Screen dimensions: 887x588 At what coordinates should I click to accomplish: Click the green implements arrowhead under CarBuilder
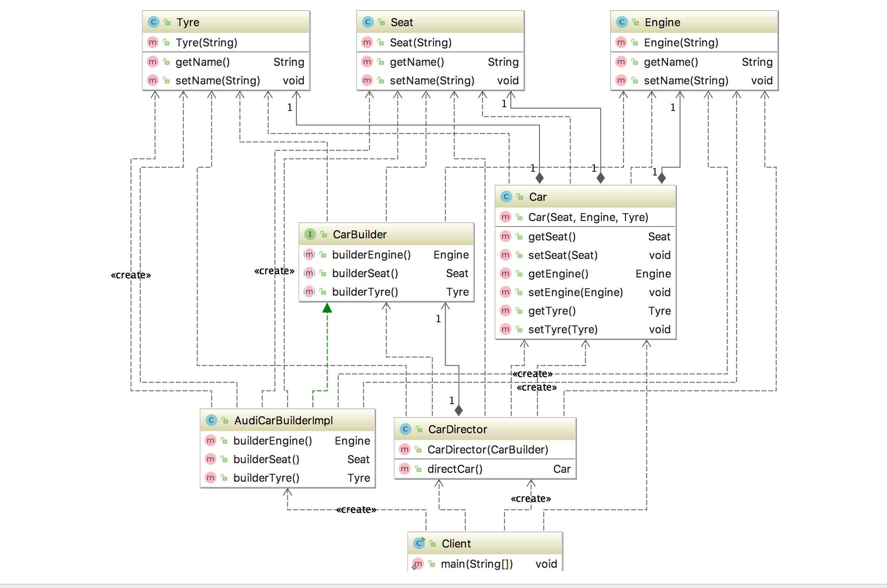327,308
